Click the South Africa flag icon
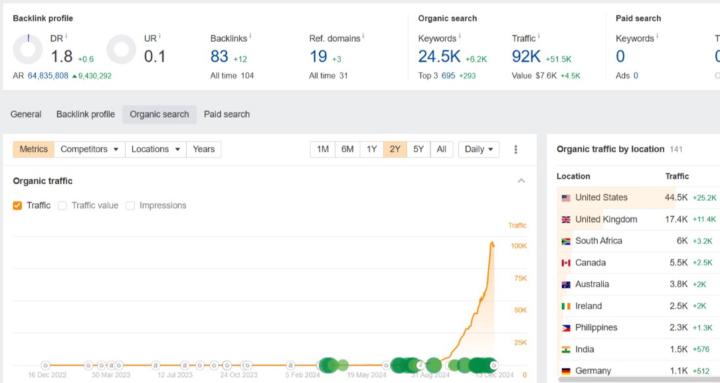This screenshot has width=720, height=383. (x=566, y=241)
